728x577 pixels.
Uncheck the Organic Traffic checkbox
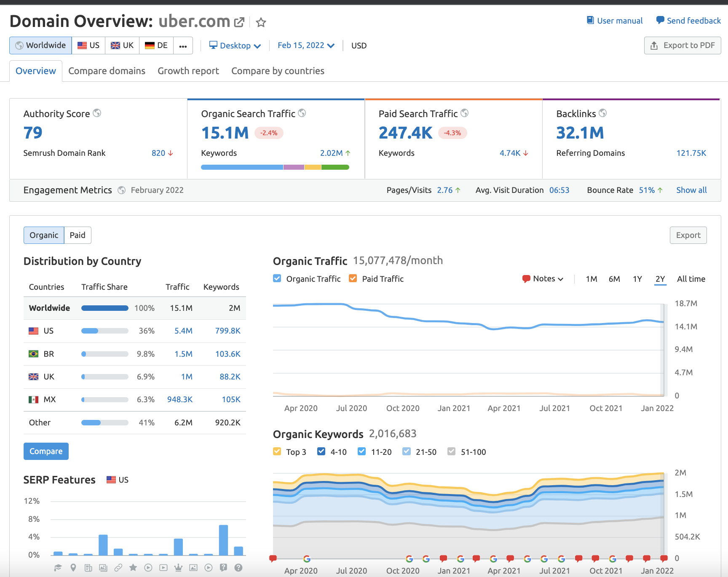(x=277, y=278)
